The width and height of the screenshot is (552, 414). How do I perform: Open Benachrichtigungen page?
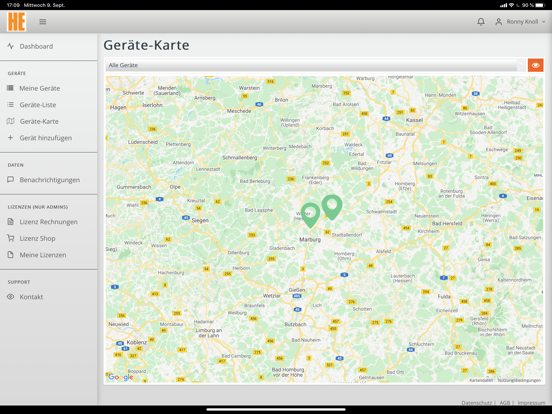click(49, 180)
